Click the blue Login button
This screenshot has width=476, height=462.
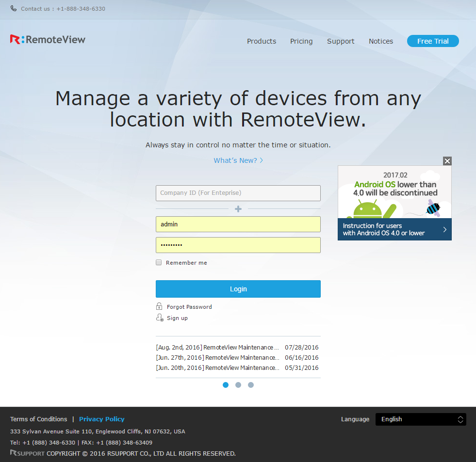(x=238, y=289)
